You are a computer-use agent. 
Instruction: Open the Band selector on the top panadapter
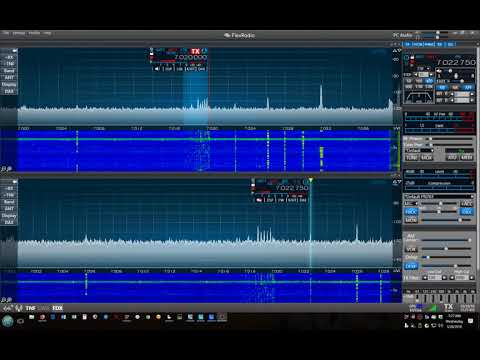(9, 71)
